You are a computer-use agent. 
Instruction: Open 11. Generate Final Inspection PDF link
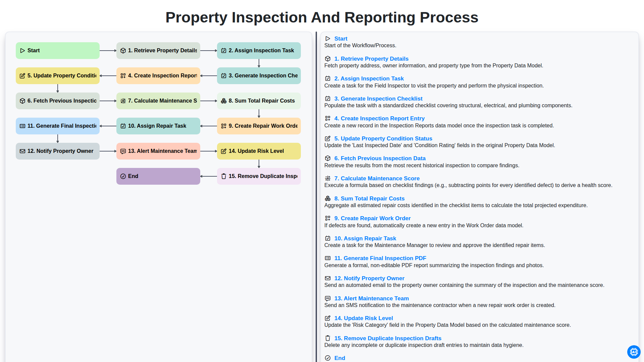click(x=380, y=258)
